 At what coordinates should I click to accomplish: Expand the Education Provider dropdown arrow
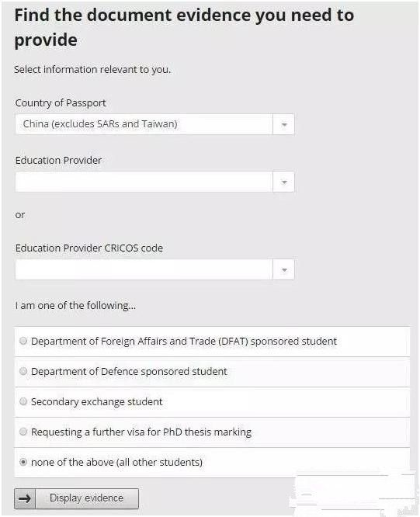tap(284, 182)
